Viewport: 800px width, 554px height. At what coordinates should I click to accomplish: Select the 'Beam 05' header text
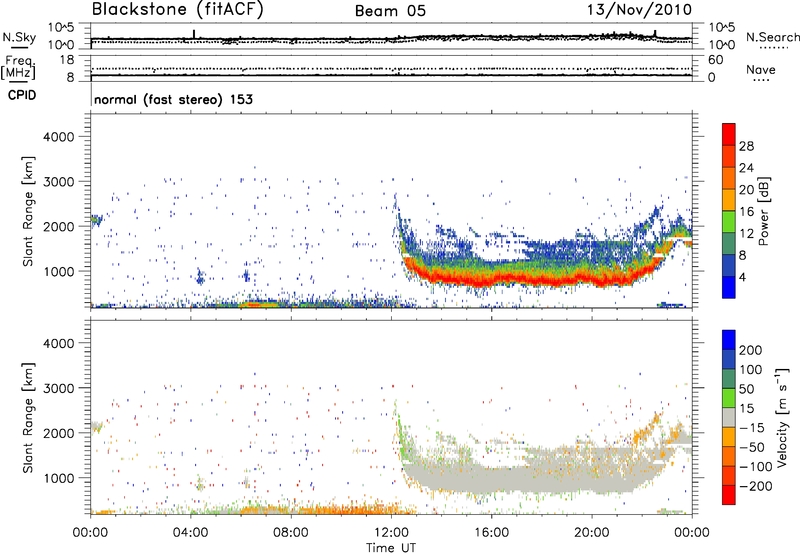pos(390,11)
